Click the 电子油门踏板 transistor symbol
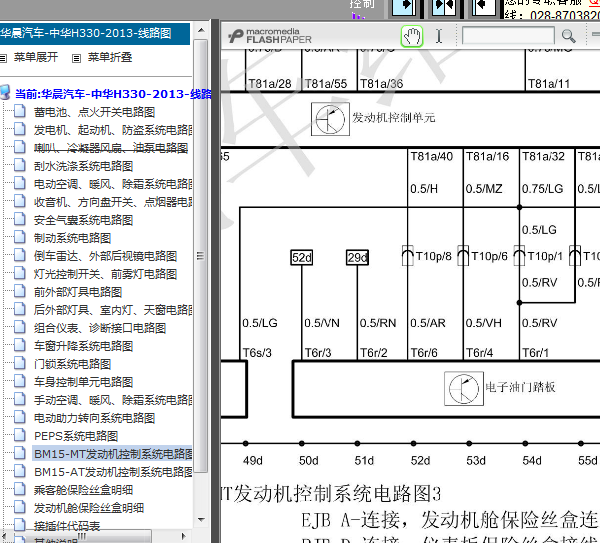The image size is (600, 543). click(464, 388)
